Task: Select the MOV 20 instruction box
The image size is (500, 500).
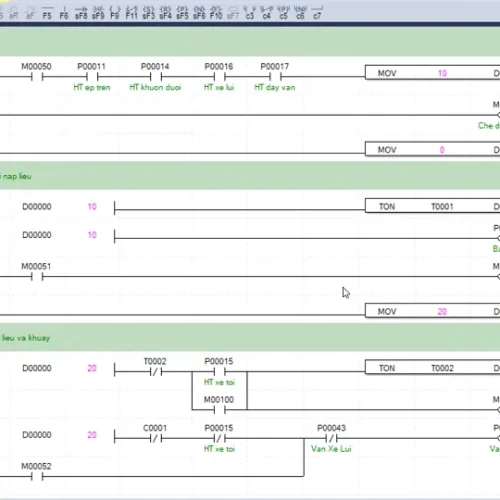Action: [433, 311]
